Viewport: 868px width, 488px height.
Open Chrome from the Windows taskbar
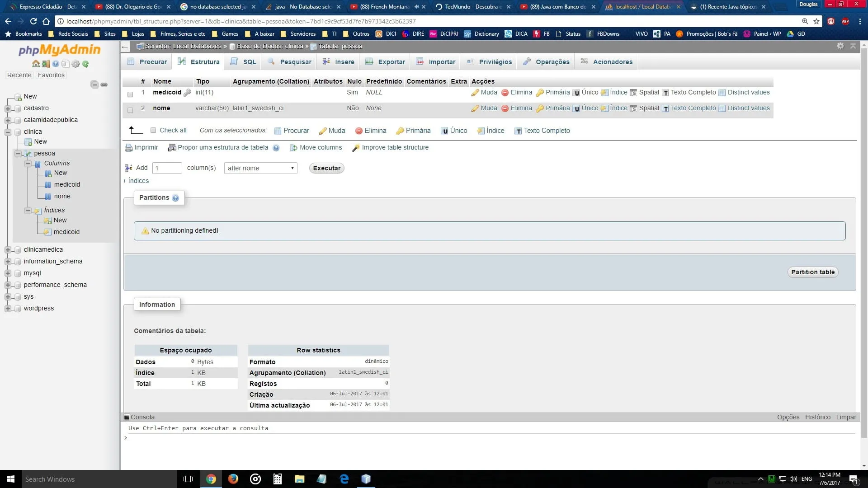(211, 479)
